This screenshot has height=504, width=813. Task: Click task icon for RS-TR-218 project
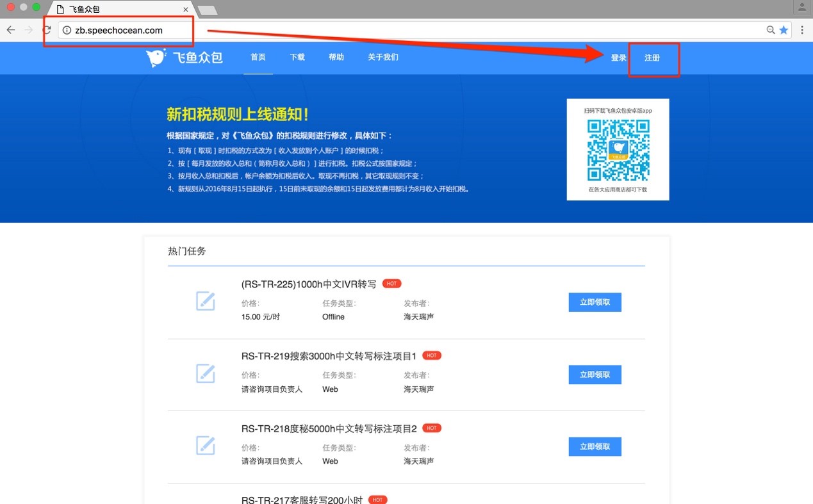pyautogui.click(x=205, y=445)
